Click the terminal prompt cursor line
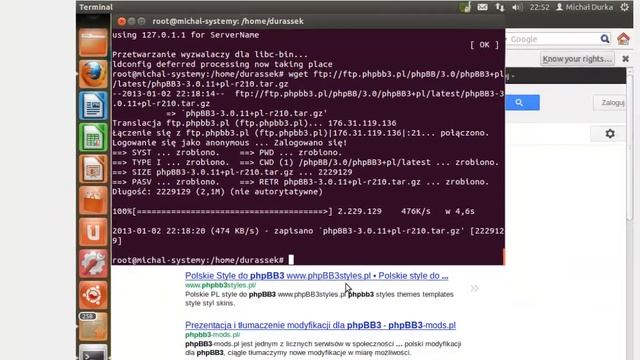640x360 pixels. pyautogui.click(x=203, y=260)
